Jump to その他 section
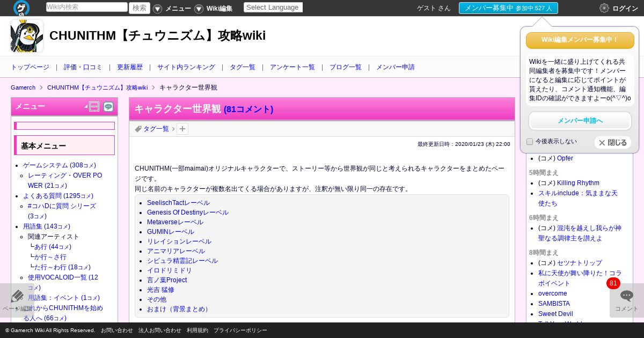This screenshot has height=338, width=644. tap(157, 299)
